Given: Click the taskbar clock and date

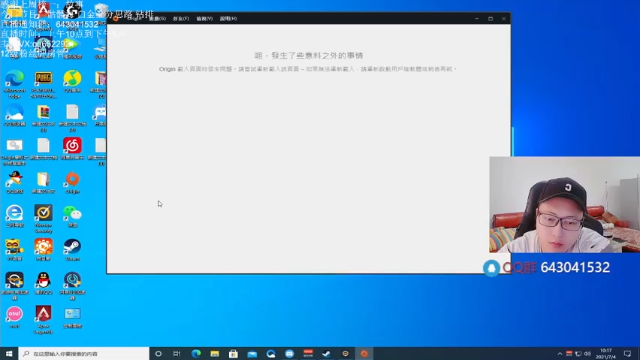Looking at the screenshot, I should coord(606,353).
